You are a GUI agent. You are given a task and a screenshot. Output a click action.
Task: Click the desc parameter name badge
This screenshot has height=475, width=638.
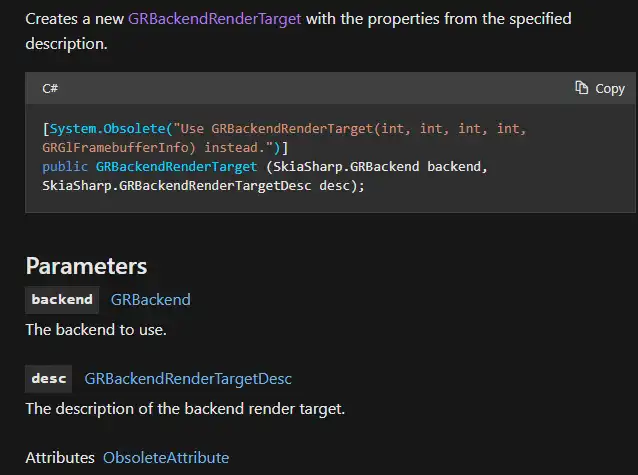(x=48, y=379)
